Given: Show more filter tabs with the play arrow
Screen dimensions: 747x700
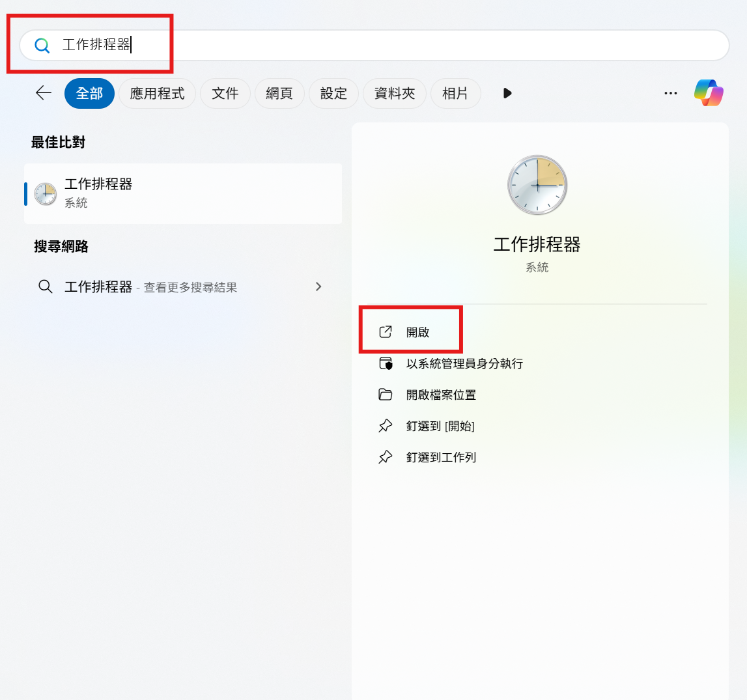Looking at the screenshot, I should (x=507, y=93).
